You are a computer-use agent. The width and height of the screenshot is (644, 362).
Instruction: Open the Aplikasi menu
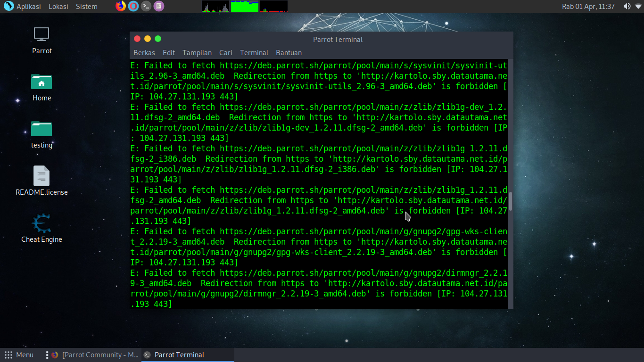pos(29,7)
